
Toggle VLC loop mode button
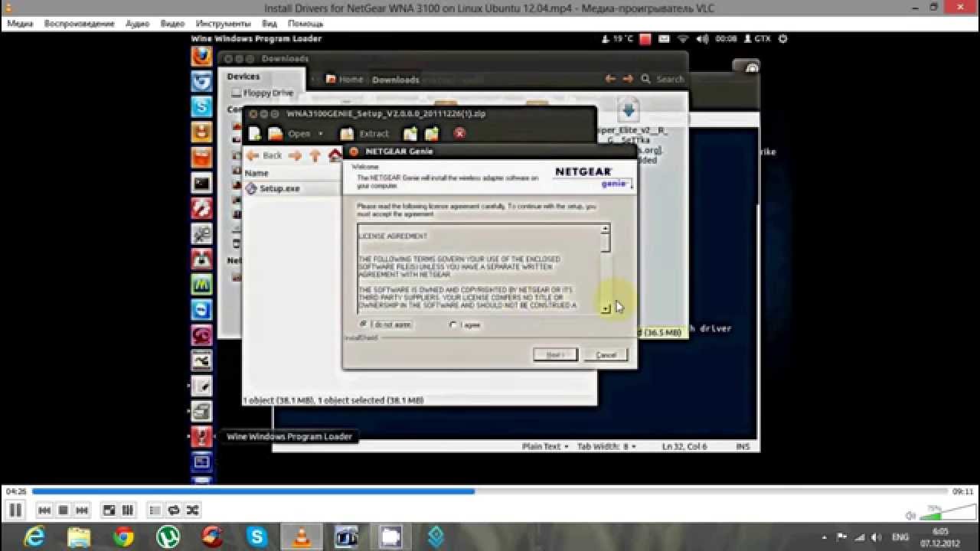click(x=174, y=510)
